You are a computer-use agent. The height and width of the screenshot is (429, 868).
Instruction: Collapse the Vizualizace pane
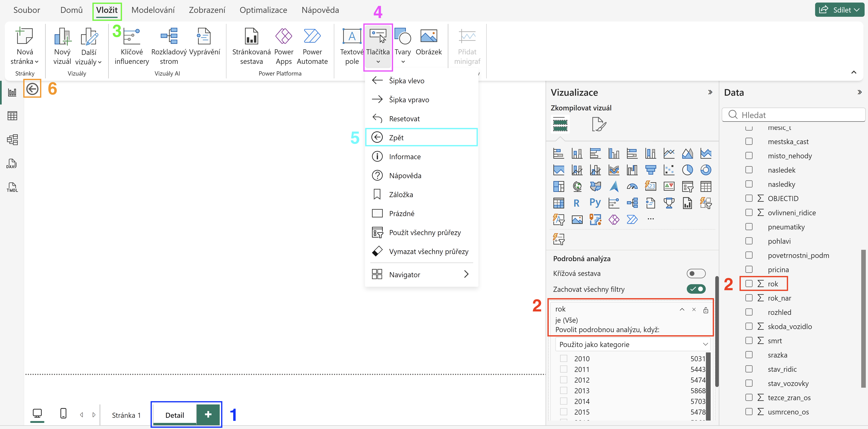710,92
